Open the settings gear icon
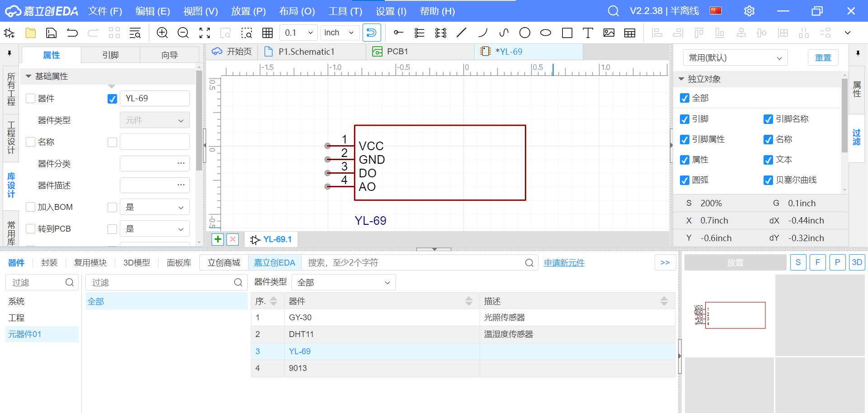 click(749, 11)
